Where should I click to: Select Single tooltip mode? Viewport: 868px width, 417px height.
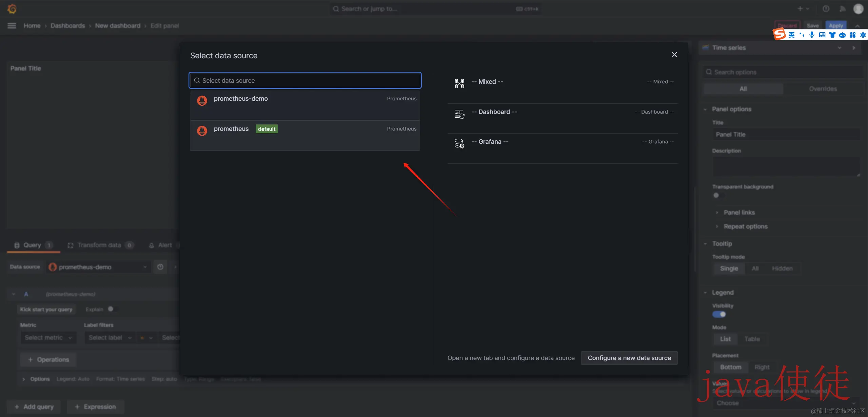729,269
